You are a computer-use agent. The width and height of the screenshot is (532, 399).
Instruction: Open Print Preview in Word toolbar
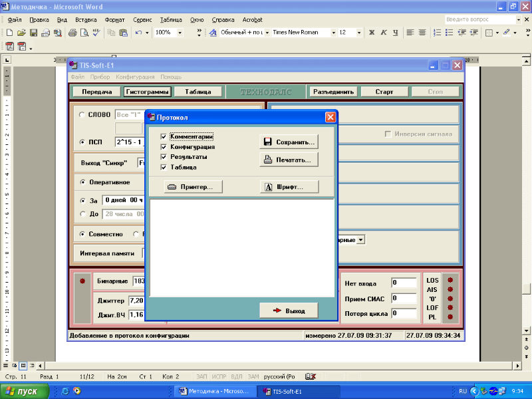[84, 33]
